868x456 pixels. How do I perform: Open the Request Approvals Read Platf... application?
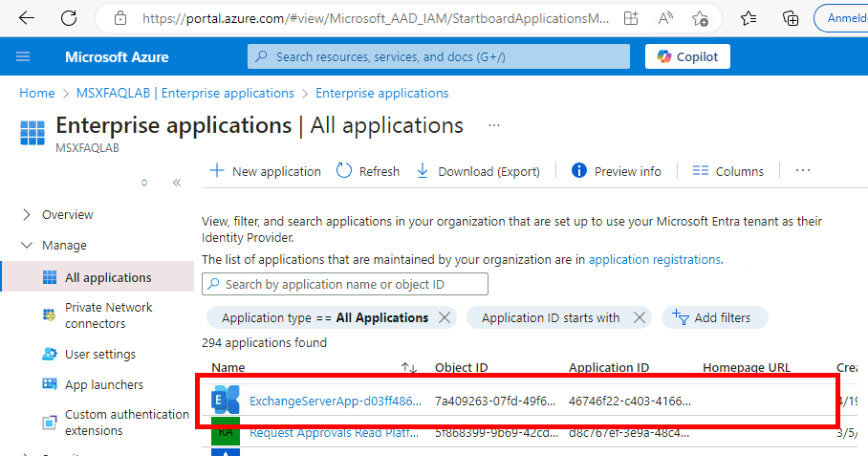click(334, 433)
